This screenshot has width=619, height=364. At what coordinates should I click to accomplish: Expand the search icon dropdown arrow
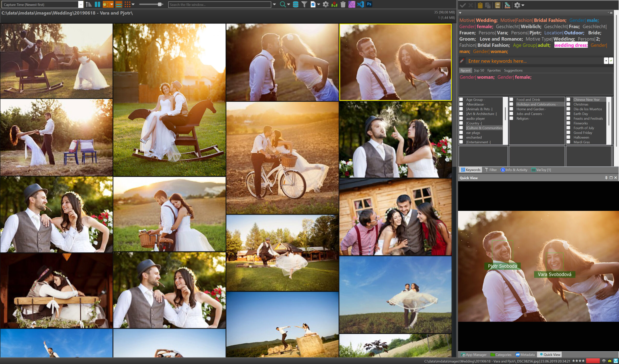pyautogui.click(x=288, y=4)
